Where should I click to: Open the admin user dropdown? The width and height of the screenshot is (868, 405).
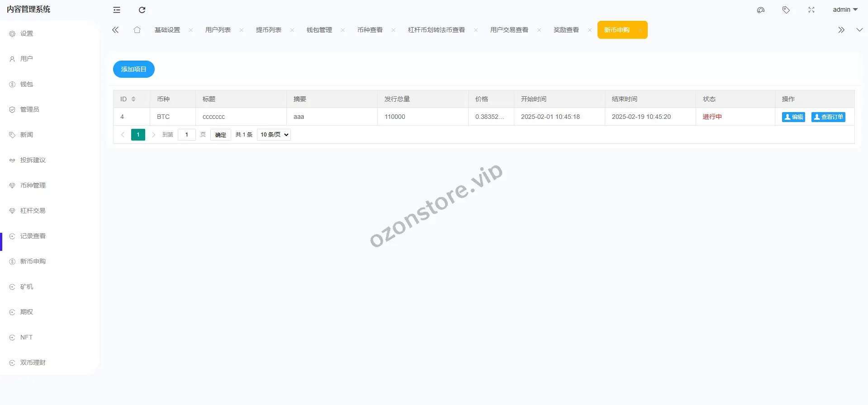point(845,9)
